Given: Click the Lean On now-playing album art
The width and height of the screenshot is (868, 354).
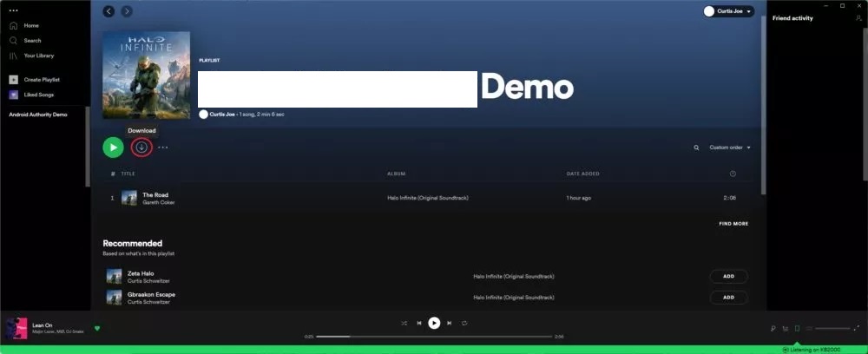Looking at the screenshot, I should pos(16,329).
